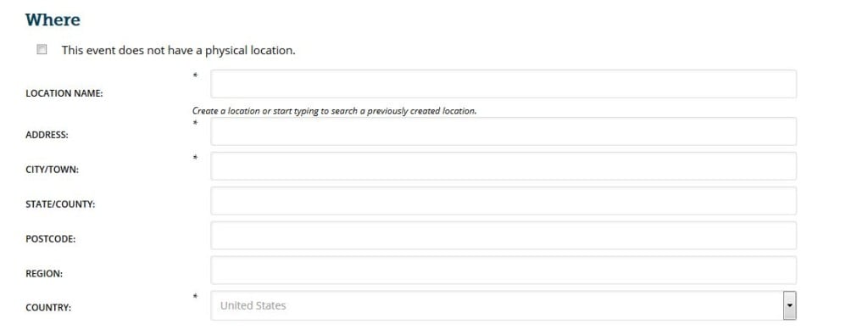The width and height of the screenshot is (868, 335).
Task: Focus the Region text field
Action: (504, 271)
